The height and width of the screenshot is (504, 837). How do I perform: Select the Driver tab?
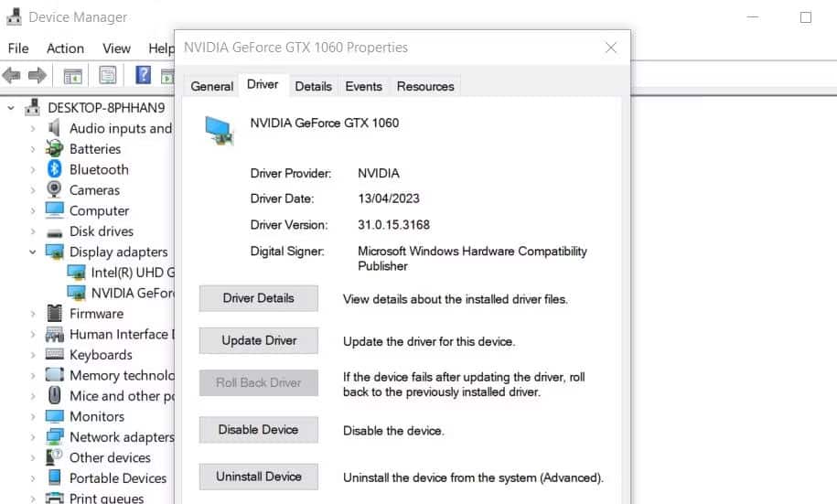tap(263, 84)
